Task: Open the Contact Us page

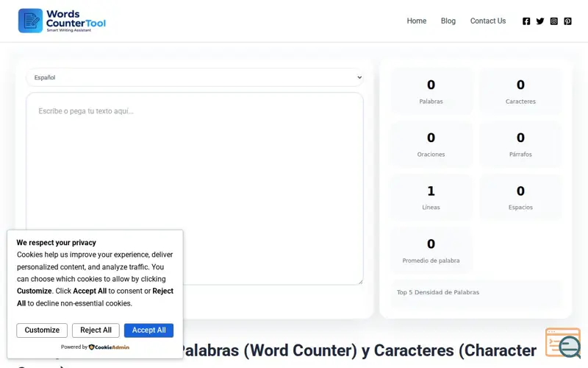Action: 488,21
